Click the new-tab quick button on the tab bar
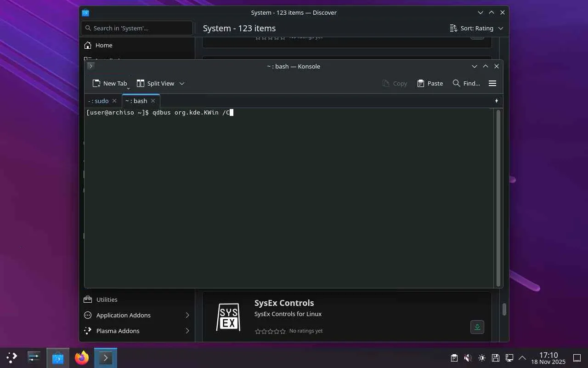 click(497, 101)
